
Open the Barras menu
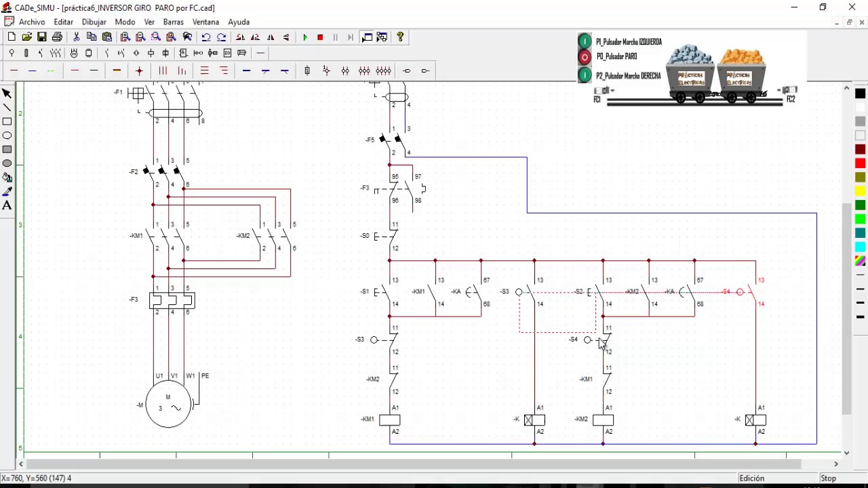174,22
